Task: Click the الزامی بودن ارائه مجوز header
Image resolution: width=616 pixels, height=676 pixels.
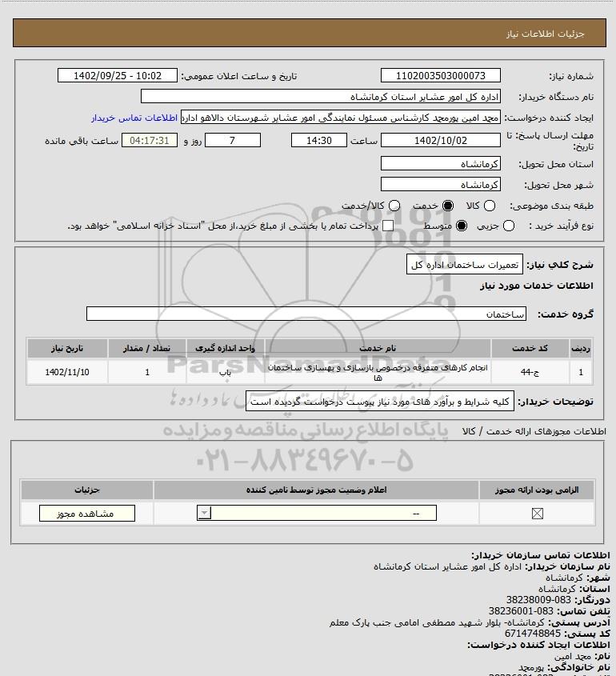Action: [x=537, y=490]
